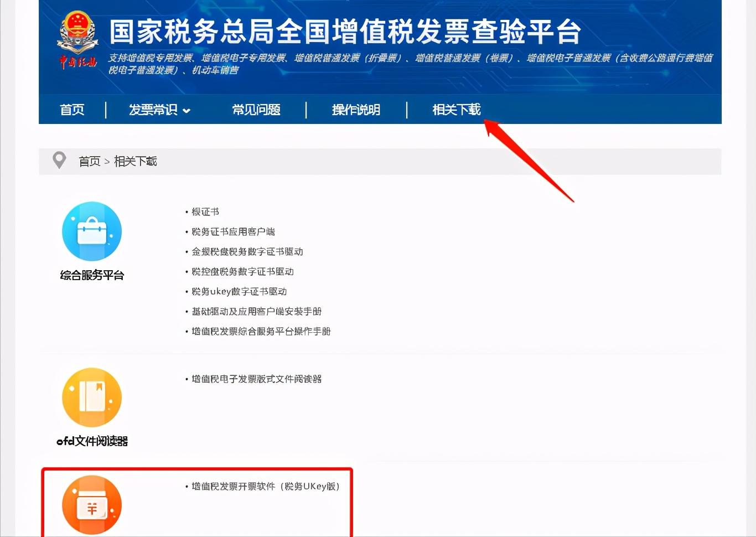Open the orange invoice software icon
Viewport: 756px width, 537px height.
(x=92, y=505)
